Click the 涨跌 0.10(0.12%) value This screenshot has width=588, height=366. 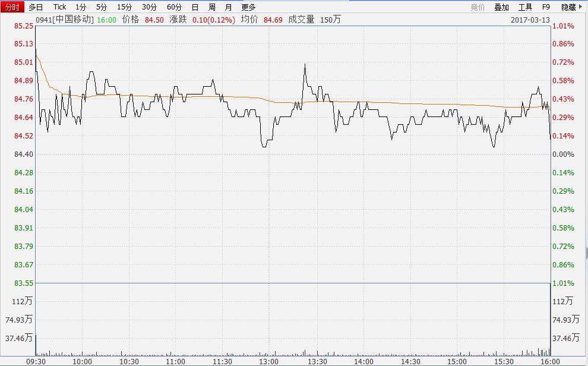(x=214, y=20)
